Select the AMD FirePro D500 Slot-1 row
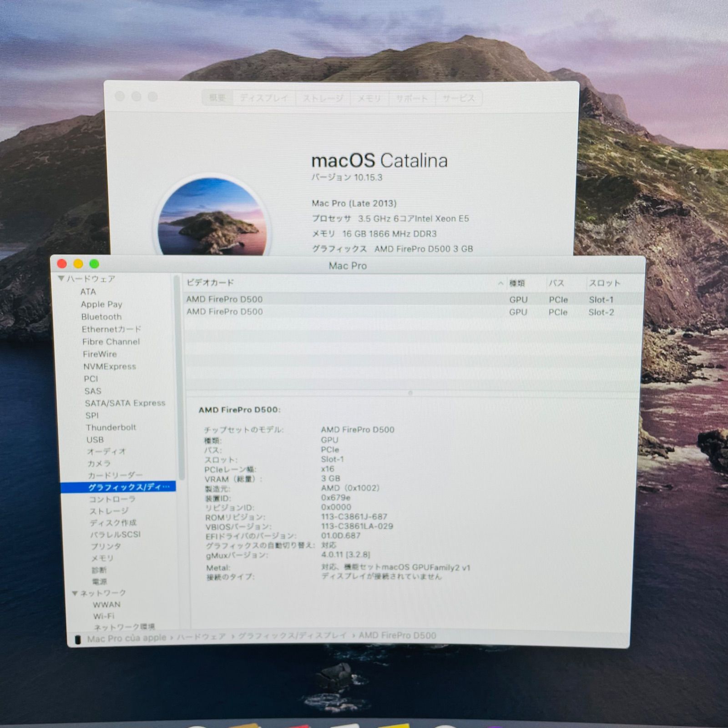The image size is (728, 728). (x=414, y=299)
